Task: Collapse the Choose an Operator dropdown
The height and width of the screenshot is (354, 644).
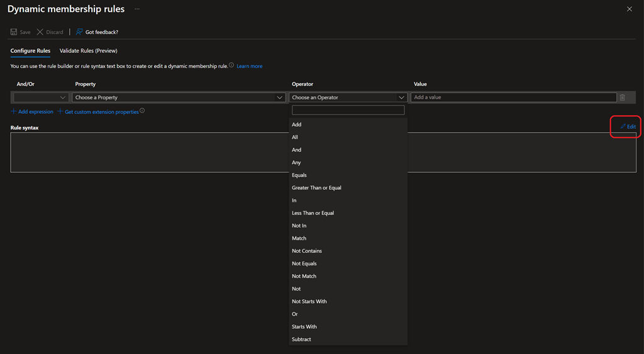Action: coord(348,97)
